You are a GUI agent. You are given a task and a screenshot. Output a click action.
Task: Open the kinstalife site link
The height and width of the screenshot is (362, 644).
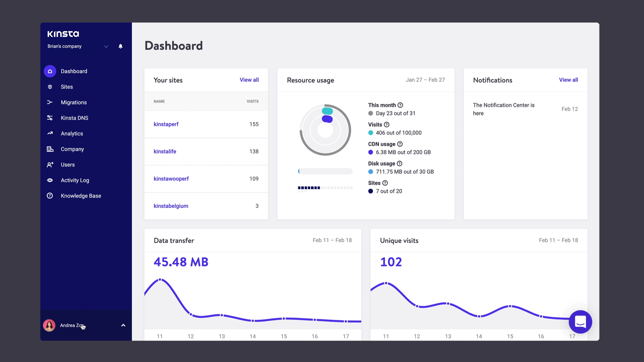(165, 151)
